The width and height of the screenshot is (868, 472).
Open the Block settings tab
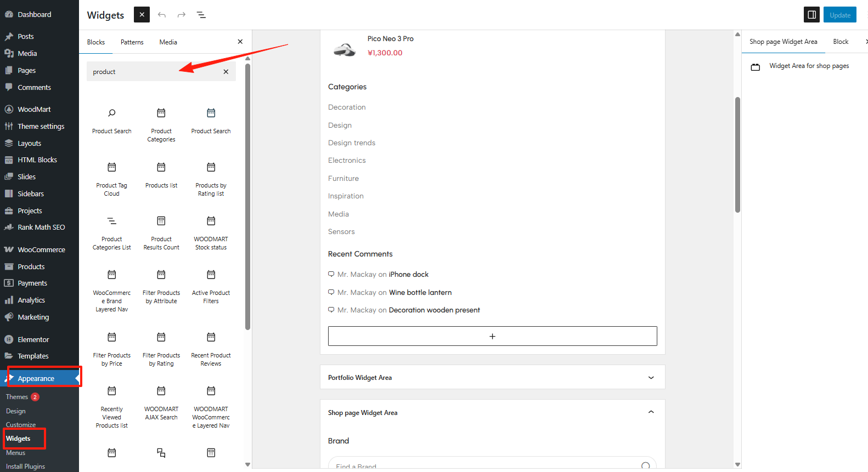point(840,42)
